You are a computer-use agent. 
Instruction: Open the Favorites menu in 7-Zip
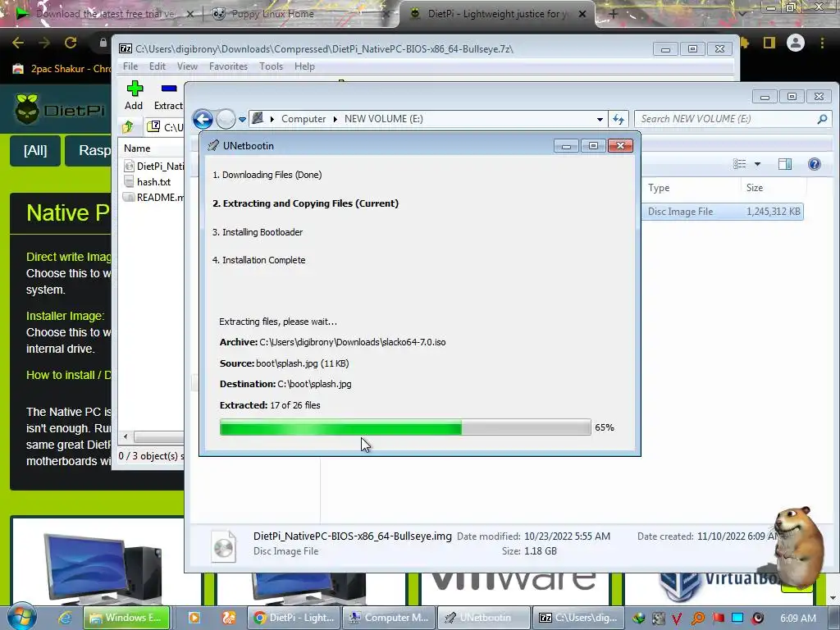228,66
